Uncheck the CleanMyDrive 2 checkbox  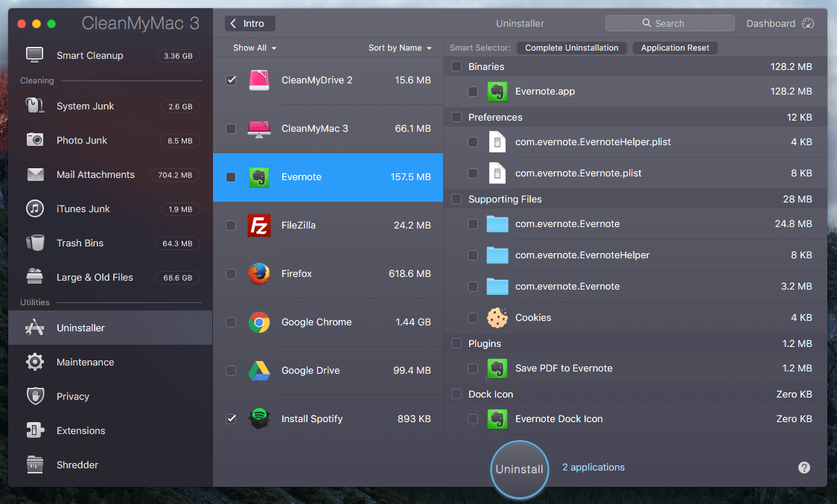[231, 80]
